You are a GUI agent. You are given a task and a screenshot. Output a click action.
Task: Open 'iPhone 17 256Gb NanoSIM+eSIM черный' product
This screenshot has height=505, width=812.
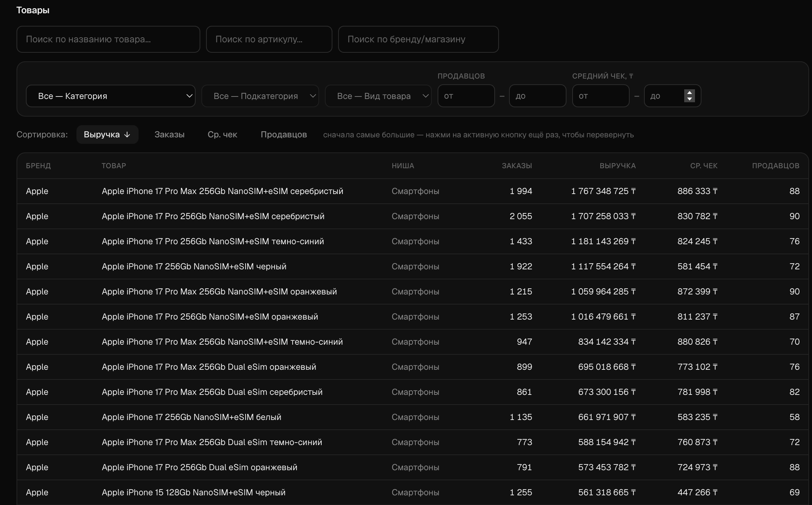click(412, 266)
